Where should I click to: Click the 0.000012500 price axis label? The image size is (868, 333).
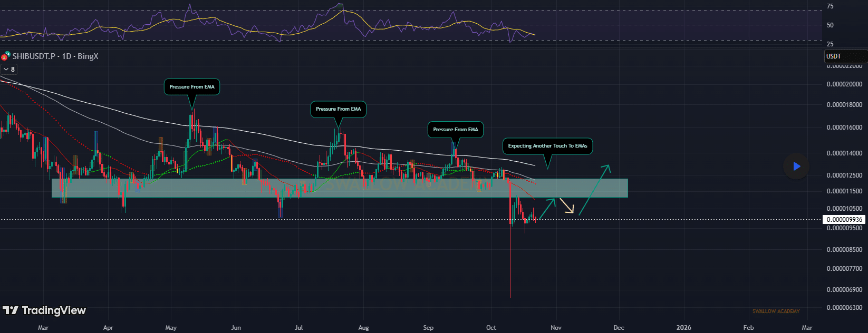pos(844,175)
